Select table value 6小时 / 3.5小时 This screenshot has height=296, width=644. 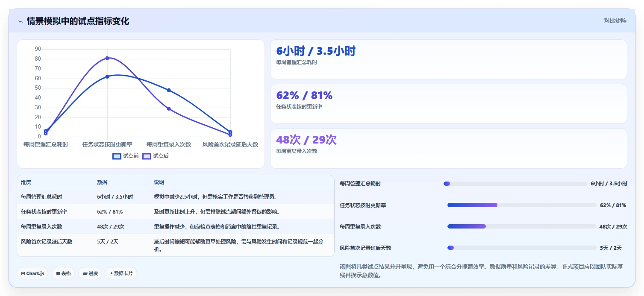tap(115, 197)
